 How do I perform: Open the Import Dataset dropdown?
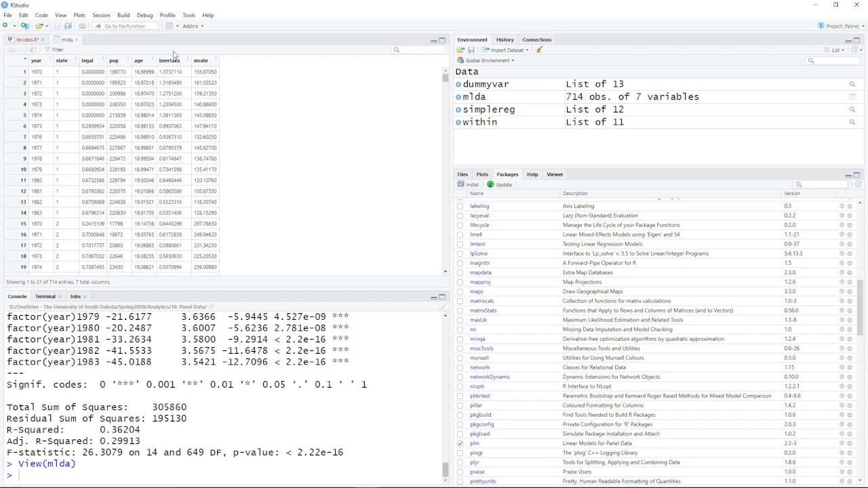pos(505,49)
